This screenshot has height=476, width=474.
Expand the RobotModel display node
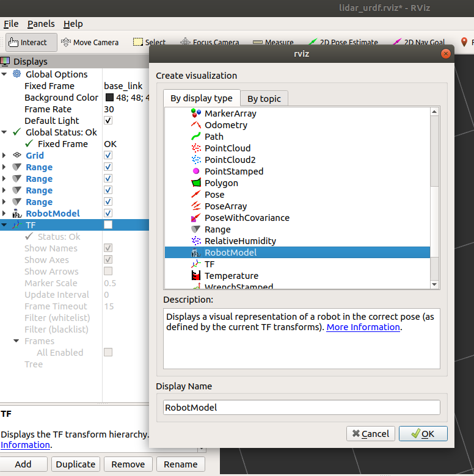4,213
